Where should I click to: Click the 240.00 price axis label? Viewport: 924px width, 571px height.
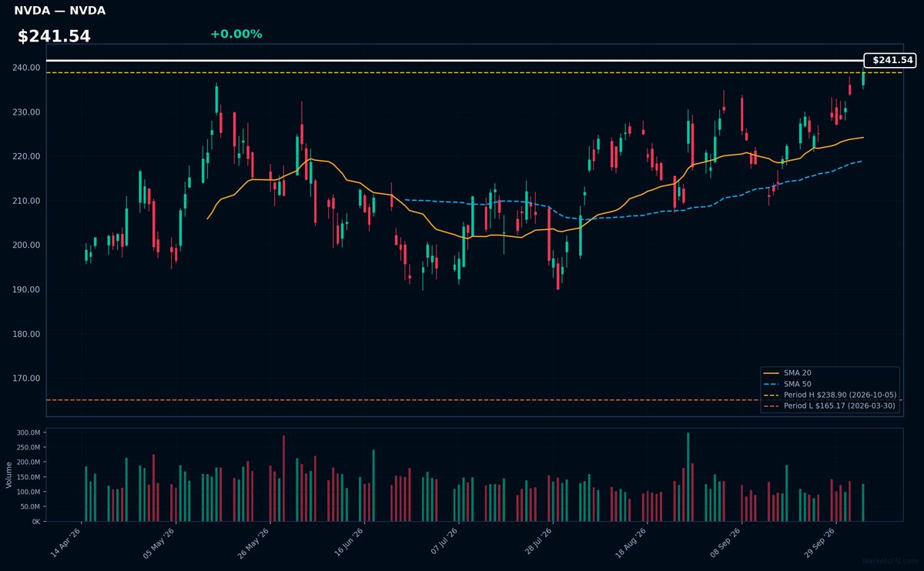pos(27,68)
